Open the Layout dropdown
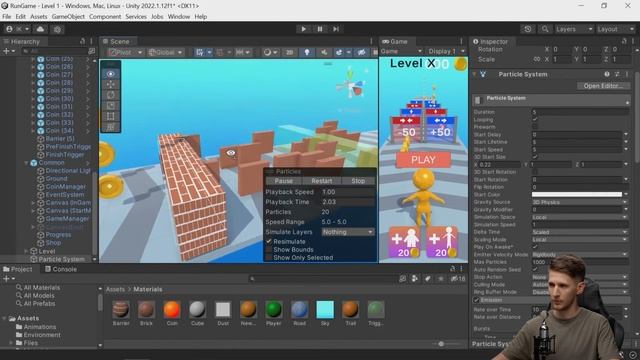640x360 pixels. point(615,29)
